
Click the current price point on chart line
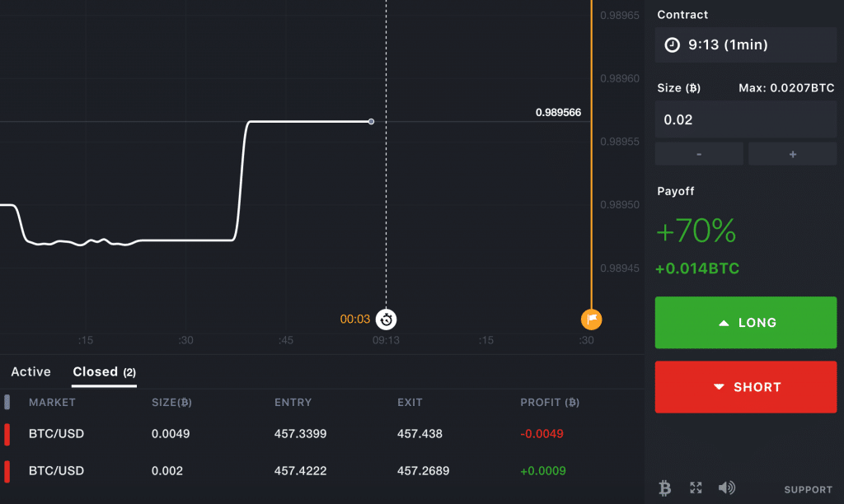(371, 122)
